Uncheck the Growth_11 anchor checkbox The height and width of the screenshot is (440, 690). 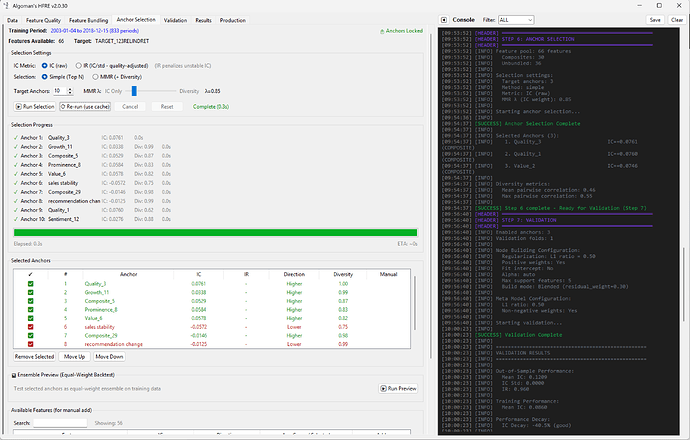tap(30, 293)
